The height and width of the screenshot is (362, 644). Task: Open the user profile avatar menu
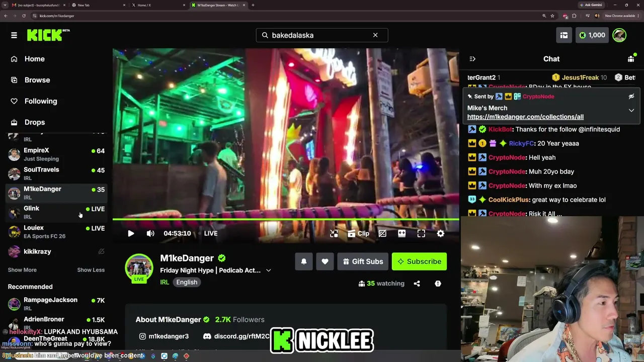[619, 35]
